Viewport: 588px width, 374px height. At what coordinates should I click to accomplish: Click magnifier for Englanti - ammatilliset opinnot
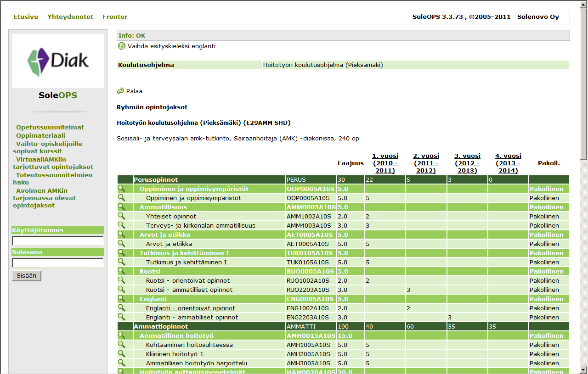click(122, 317)
